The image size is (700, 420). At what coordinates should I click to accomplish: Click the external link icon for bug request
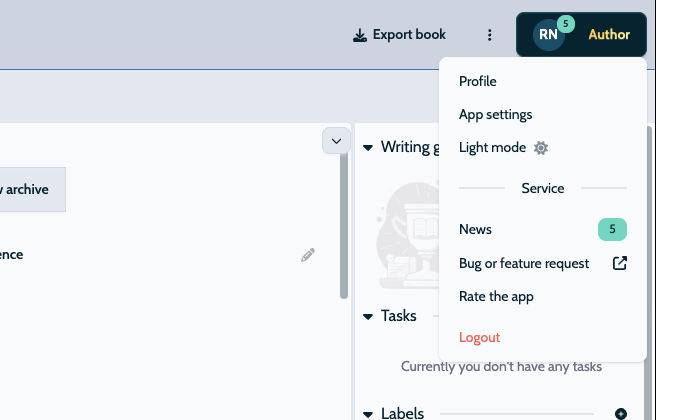[619, 263]
